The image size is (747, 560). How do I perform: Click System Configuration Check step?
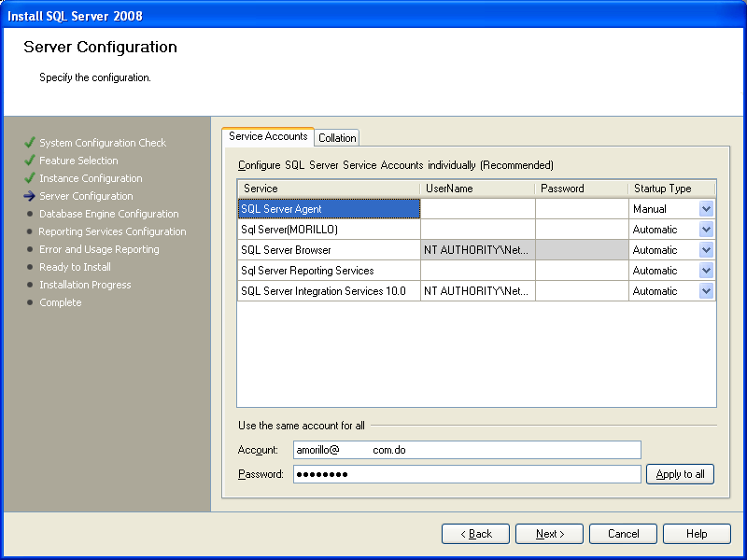[x=103, y=143]
